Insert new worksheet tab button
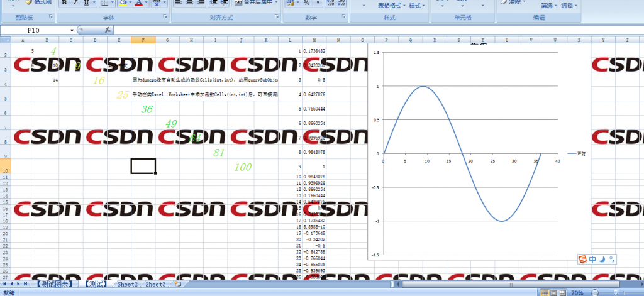This screenshot has width=644, height=296. click(177, 283)
